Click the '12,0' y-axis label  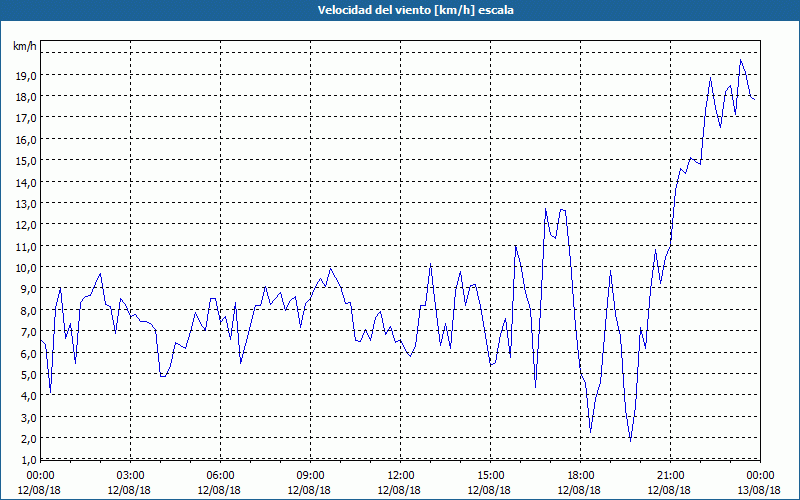(26, 225)
